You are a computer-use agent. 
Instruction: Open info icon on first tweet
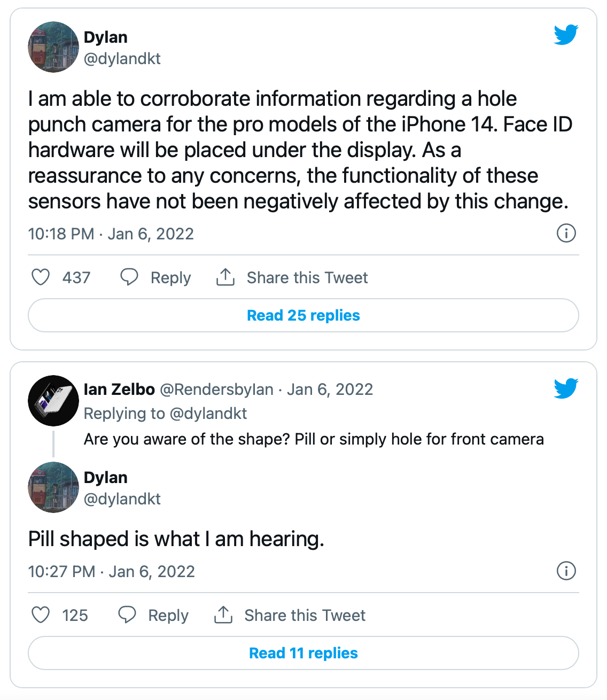click(x=566, y=234)
